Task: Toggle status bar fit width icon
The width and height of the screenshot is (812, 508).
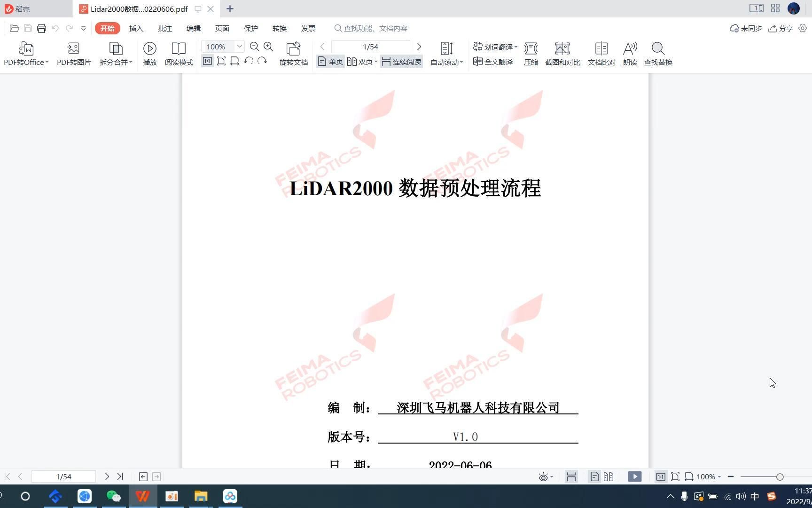Action: (689, 476)
